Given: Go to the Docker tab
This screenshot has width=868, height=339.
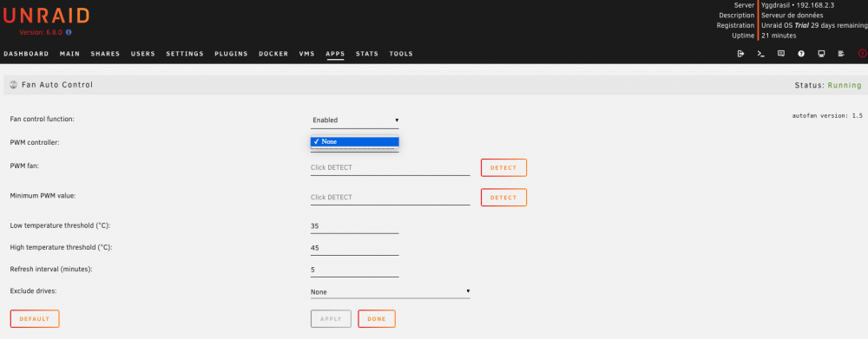Looking at the screenshot, I should click(273, 54).
